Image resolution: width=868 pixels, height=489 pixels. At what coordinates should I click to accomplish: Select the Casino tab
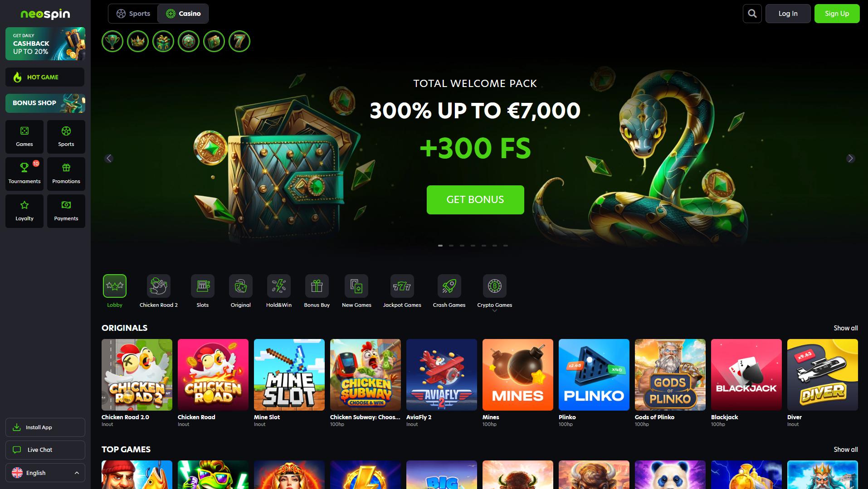coord(183,14)
